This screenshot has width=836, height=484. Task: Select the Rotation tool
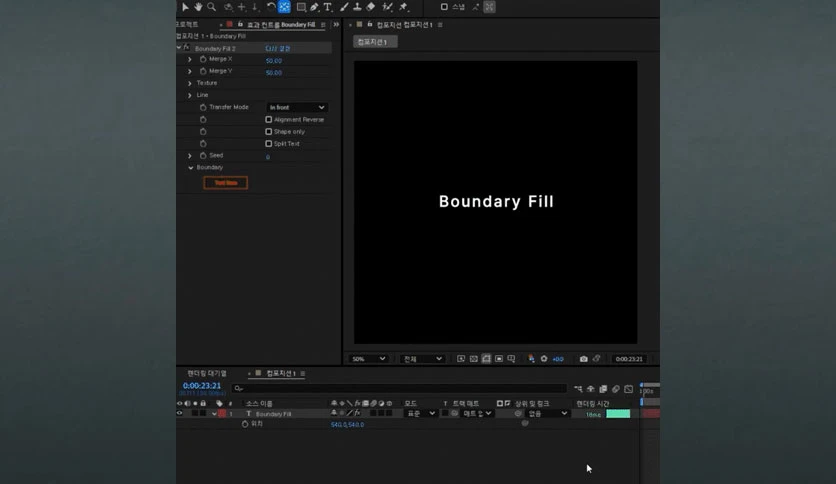coord(271,7)
